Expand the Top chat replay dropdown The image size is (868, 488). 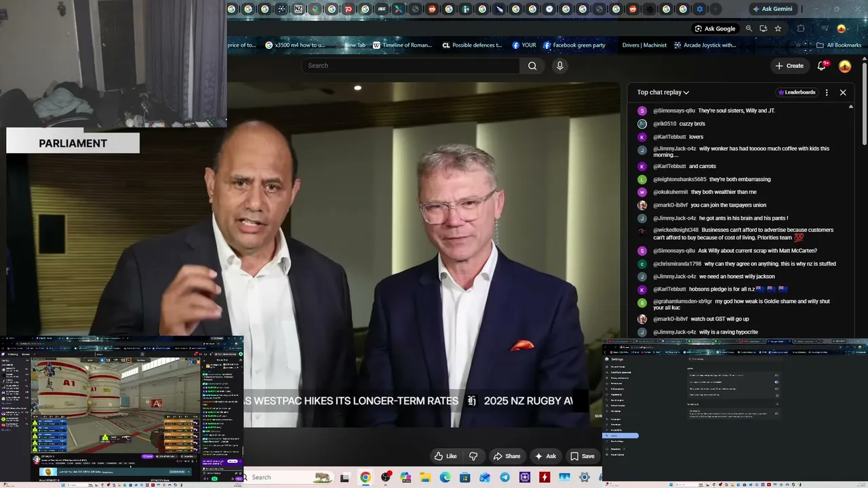click(663, 92)
